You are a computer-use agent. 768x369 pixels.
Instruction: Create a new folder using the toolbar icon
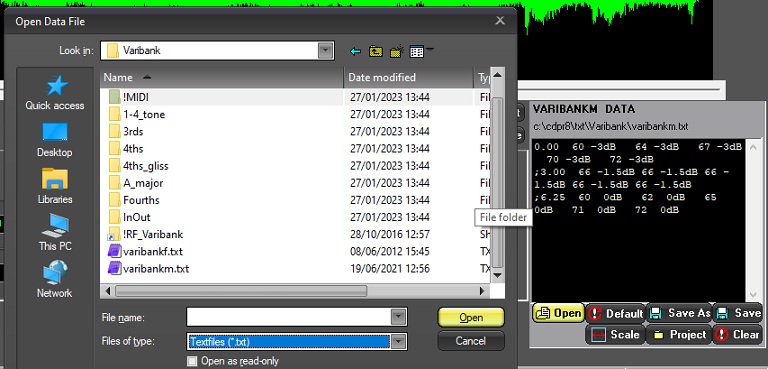click(396, 51)
